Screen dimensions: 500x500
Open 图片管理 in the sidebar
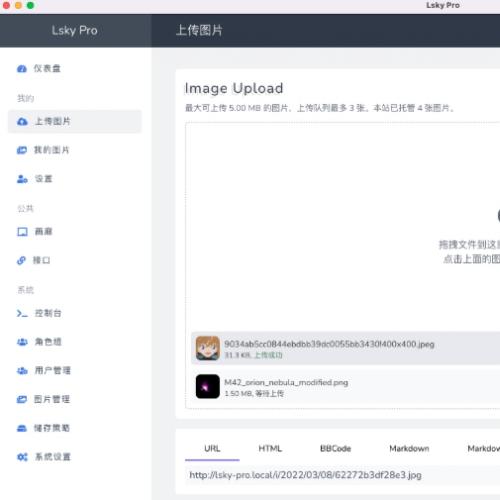[75, 399]
